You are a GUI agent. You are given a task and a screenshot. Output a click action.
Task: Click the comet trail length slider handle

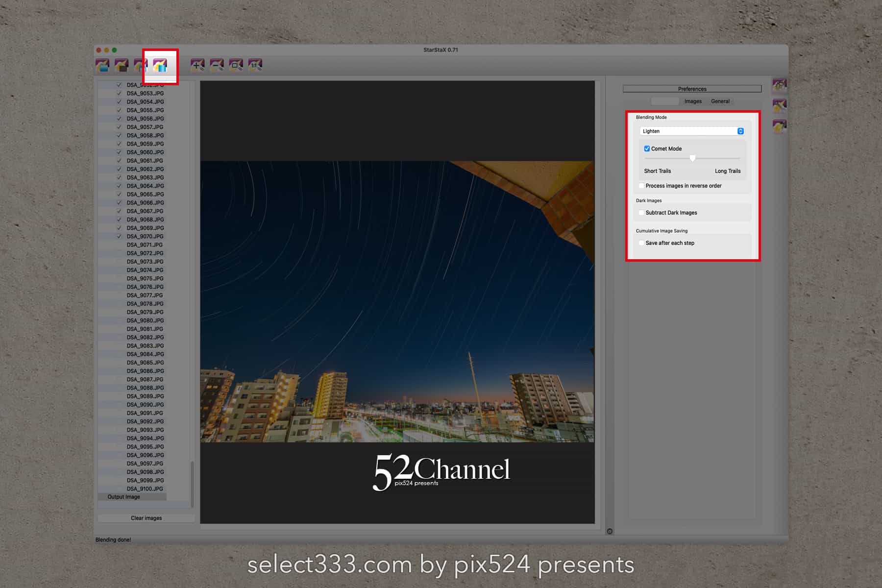[x=692, y=158]
